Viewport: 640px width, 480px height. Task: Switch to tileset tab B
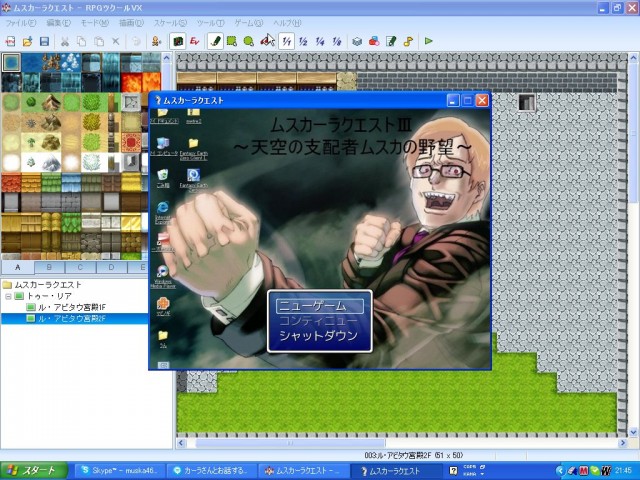(49, 267)
